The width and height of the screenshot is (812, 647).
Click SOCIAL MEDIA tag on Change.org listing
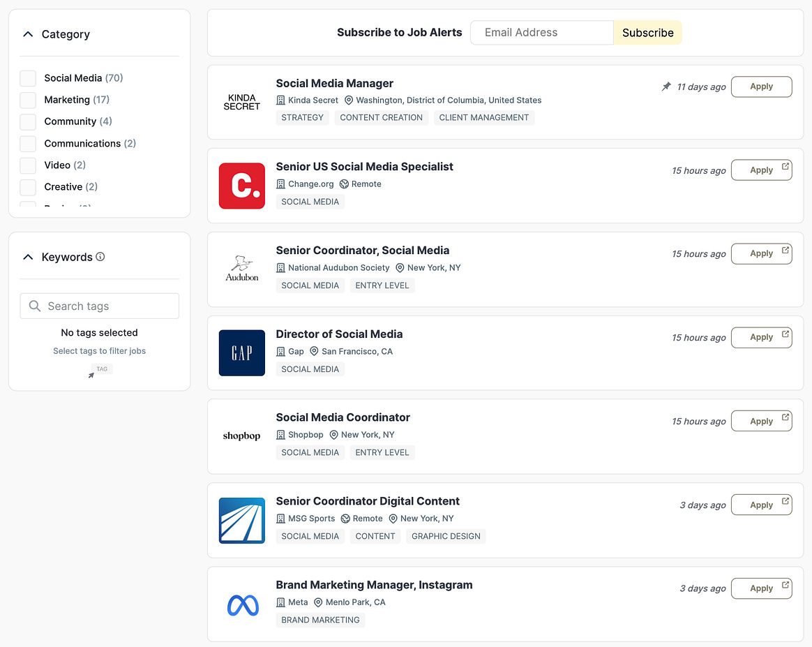coord(310,202)
